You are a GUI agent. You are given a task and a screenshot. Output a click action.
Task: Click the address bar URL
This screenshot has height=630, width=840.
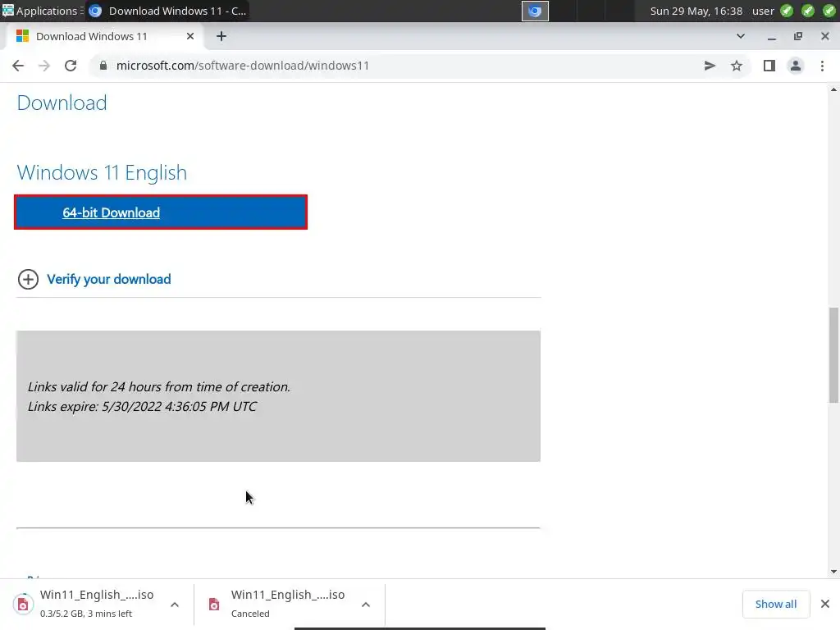tap(243, 66)
